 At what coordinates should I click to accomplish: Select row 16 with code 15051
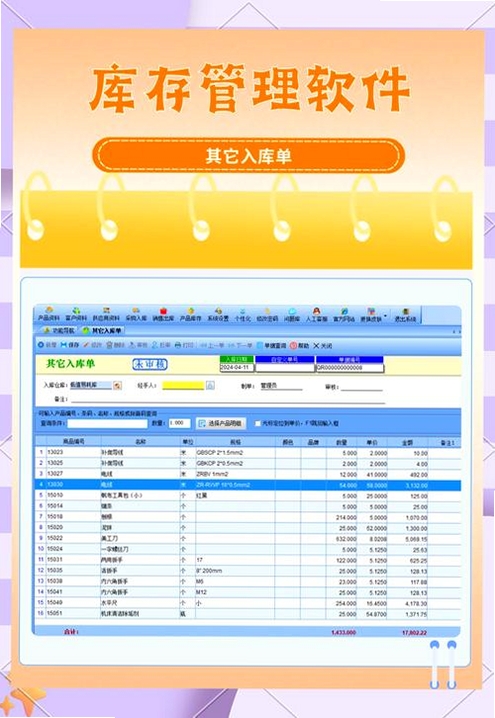point(248,614)
